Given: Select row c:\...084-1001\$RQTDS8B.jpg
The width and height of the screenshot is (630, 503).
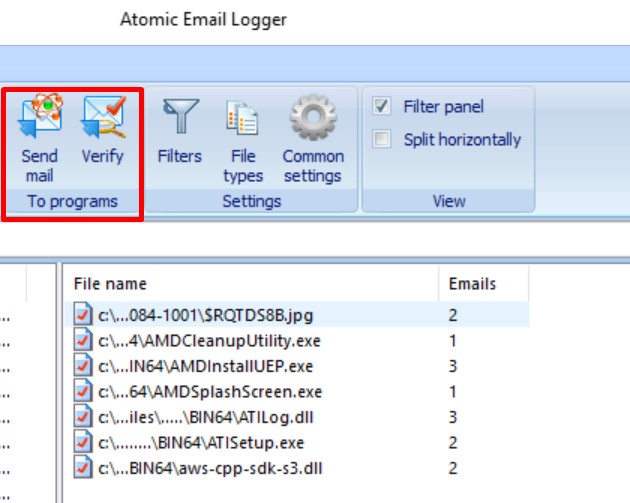Looking at the screenshot, I should (297, 315).
